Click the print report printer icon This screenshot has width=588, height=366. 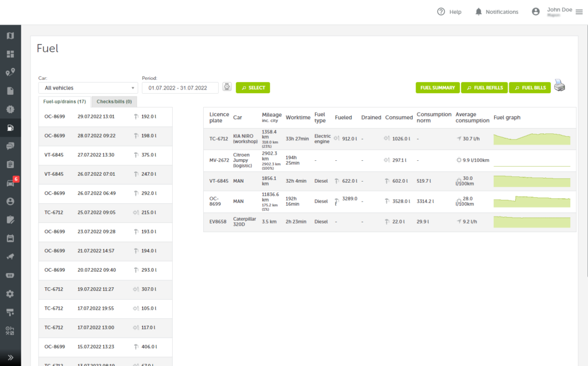[x=559, y=86]
